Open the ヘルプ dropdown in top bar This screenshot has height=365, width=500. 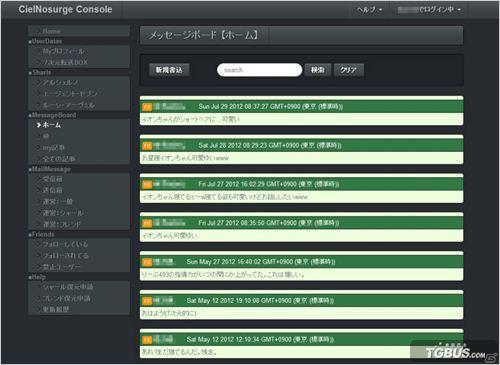pos(370,9)
